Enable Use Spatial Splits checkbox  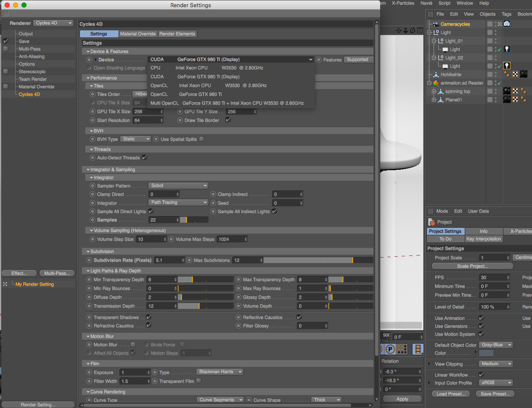tap(202, 139)
